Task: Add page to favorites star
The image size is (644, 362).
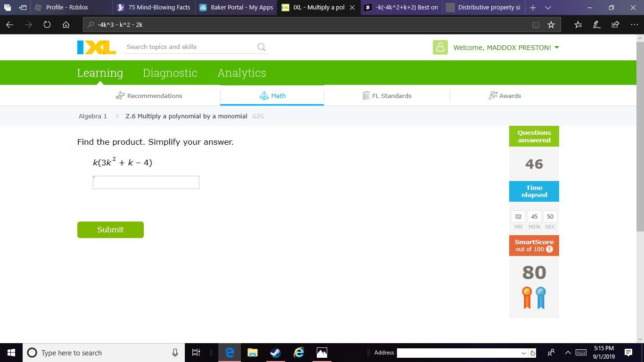Action: coord(551,25)
